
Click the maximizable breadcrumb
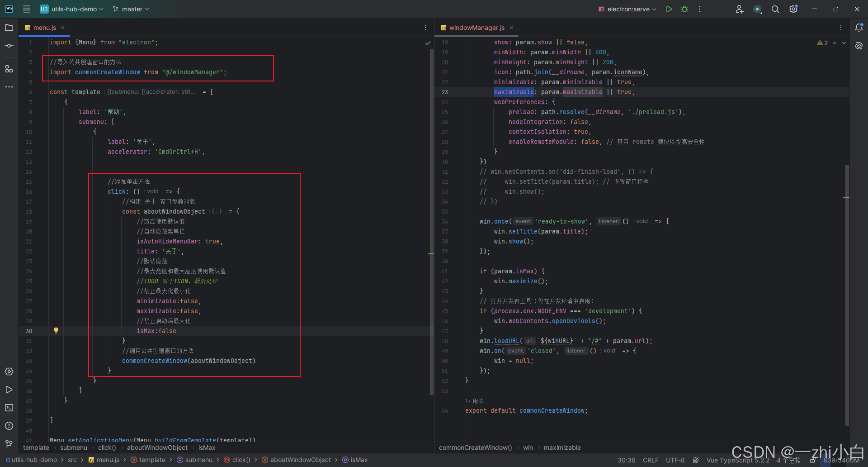point(562,448)
